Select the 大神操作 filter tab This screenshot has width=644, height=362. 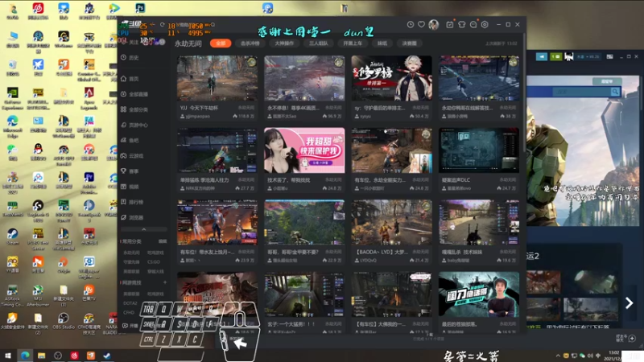284,43
